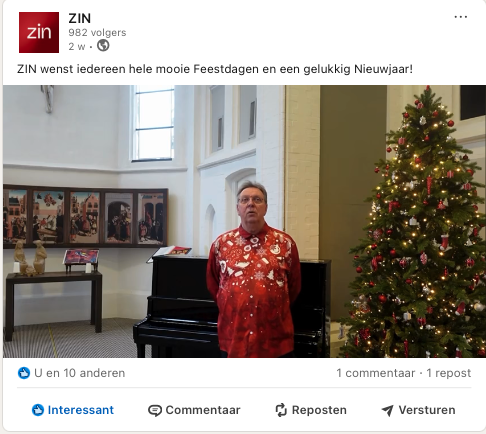This screenshot has width=486, height=434.
Task: Open the three-dots post options menu
Action: tap(460, 17)
